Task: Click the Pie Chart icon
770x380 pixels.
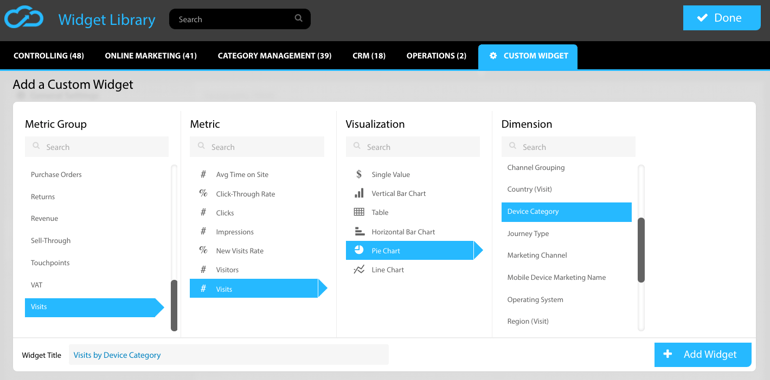Action: (359, 250)
